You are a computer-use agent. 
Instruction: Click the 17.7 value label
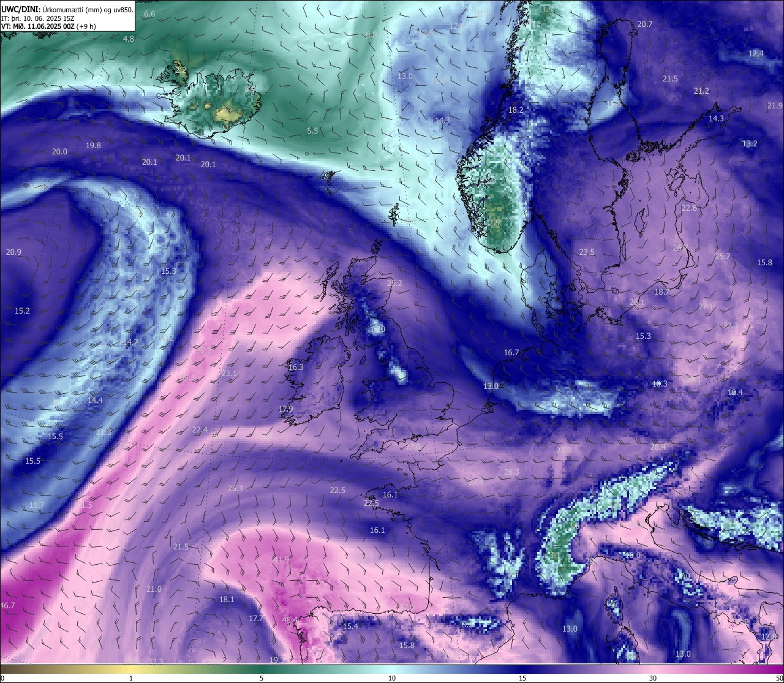pos(256,618)
